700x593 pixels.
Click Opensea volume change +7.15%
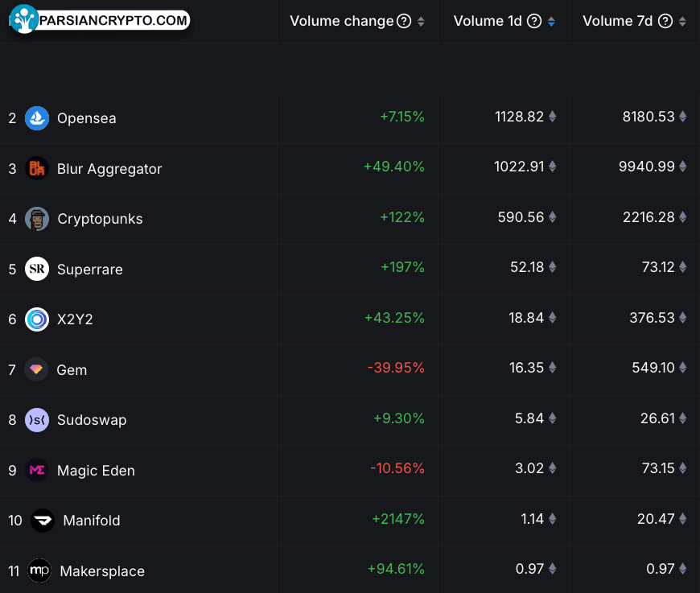pyautogui.click(x=402, y=117)
